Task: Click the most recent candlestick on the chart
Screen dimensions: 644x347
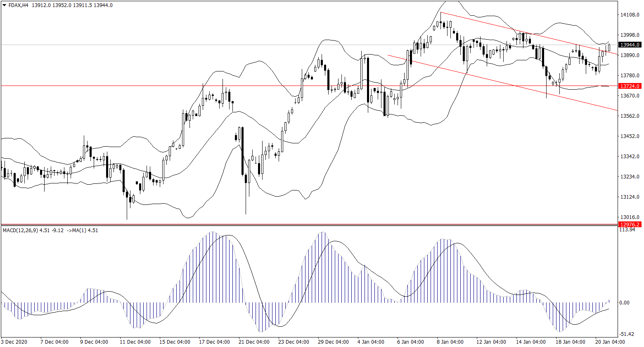Action: click(608, 48)
